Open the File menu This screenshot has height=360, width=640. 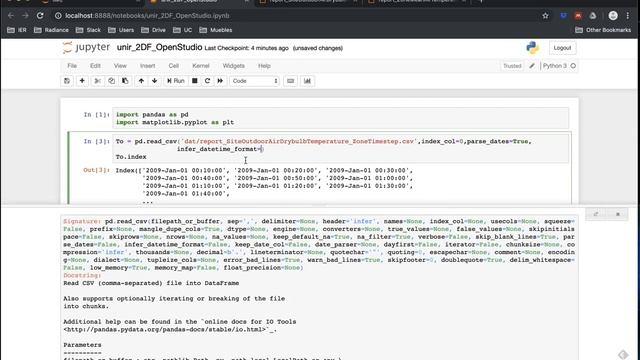pos(72,66)
